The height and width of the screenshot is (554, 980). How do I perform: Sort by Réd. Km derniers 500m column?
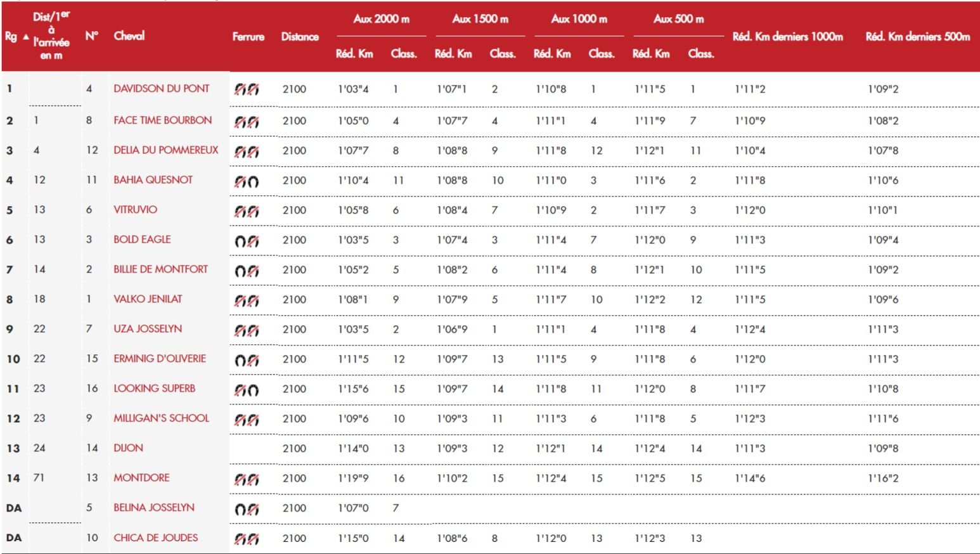[x=918, y=37]
